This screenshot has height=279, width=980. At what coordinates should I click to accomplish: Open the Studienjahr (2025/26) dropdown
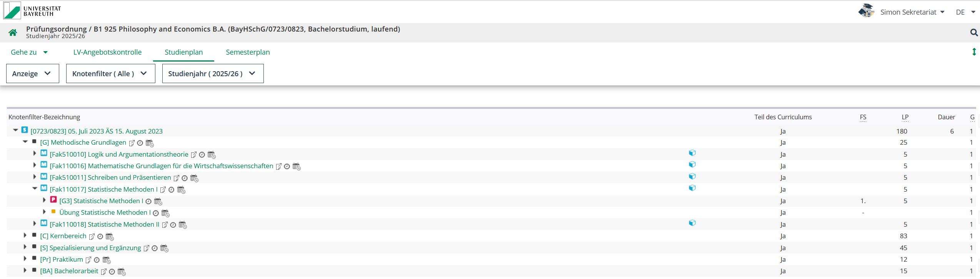coord(213,74)
